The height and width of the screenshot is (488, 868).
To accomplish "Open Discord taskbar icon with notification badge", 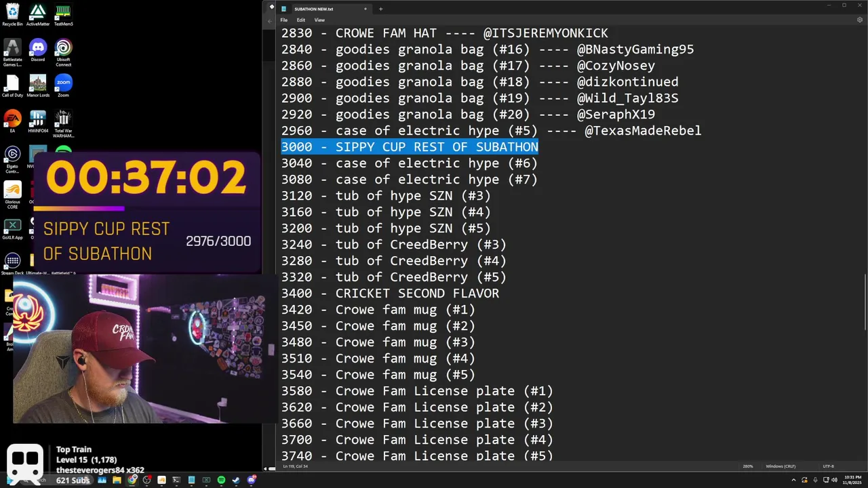I will (x=252, y=480).
